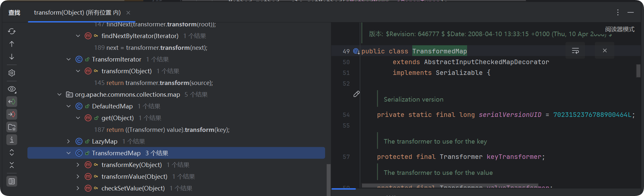The width and height of the screenshot is (644, 196).
Task: Expand LazyMap class node
Action: click(69, 141)
